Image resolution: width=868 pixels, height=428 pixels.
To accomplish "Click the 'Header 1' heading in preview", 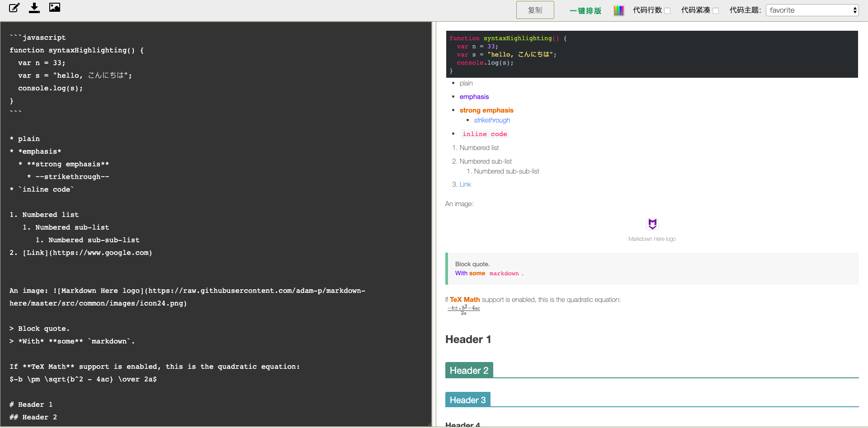I will 468,339.
